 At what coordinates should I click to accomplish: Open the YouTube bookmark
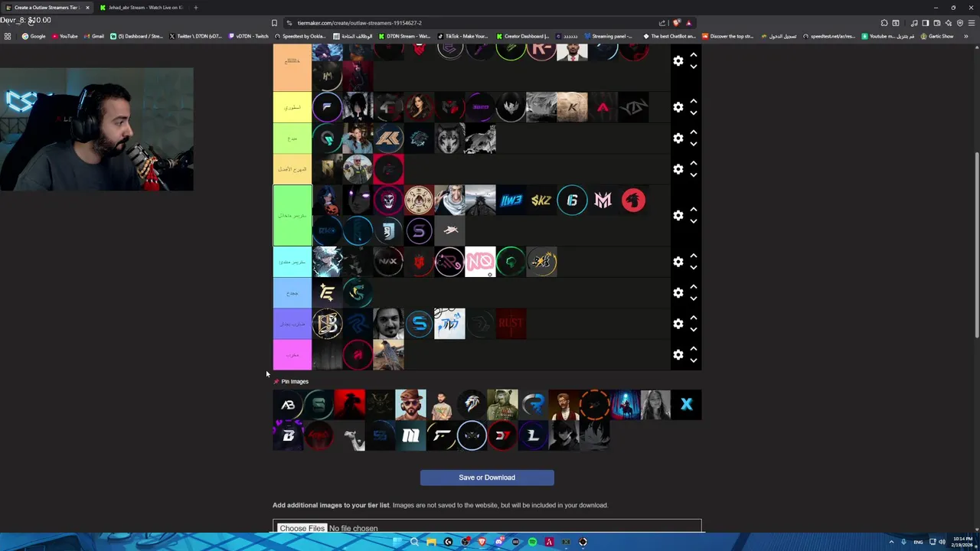pyautogui.click(x=65, y=36)
